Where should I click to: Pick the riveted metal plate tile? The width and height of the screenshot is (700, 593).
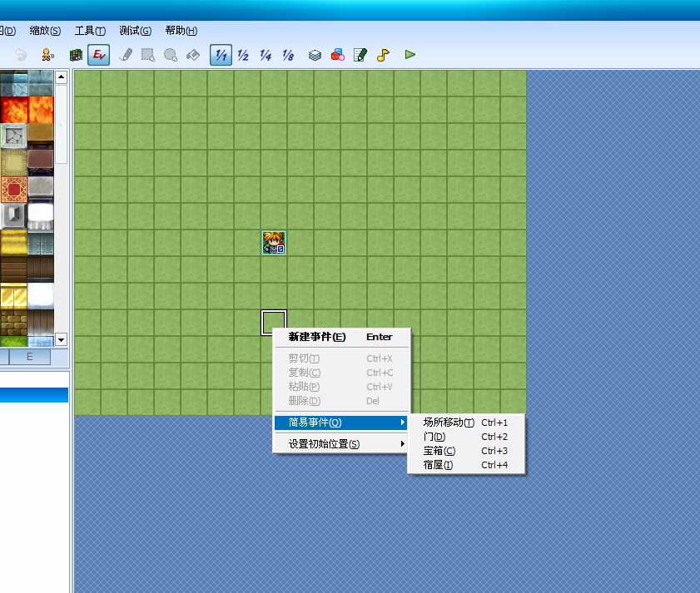tap(41, 244)
